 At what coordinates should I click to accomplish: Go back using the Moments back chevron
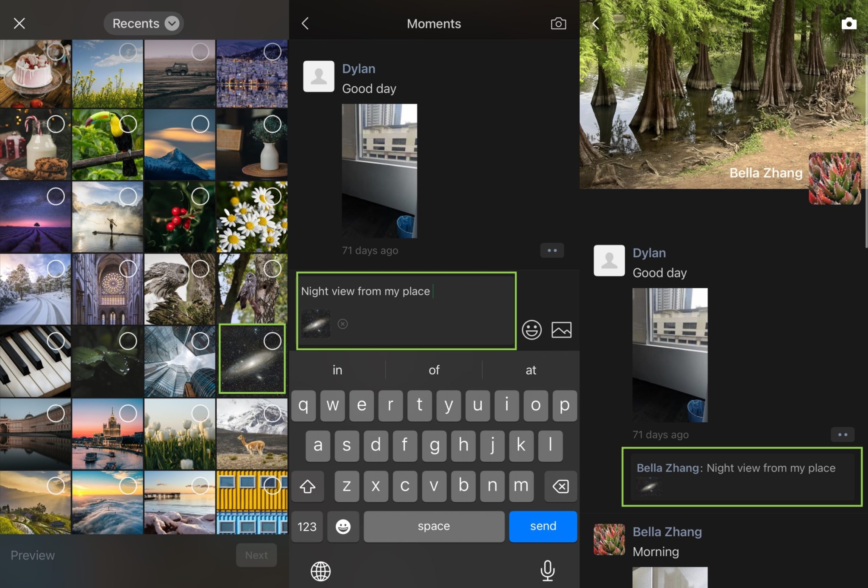[305, 23]
